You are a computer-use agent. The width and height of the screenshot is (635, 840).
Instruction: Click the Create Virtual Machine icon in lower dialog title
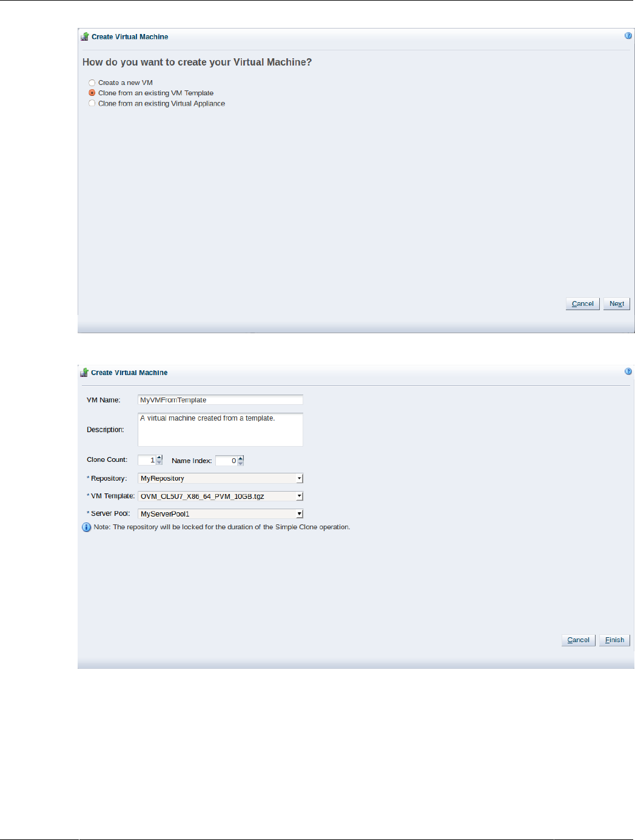coord(84,372)
